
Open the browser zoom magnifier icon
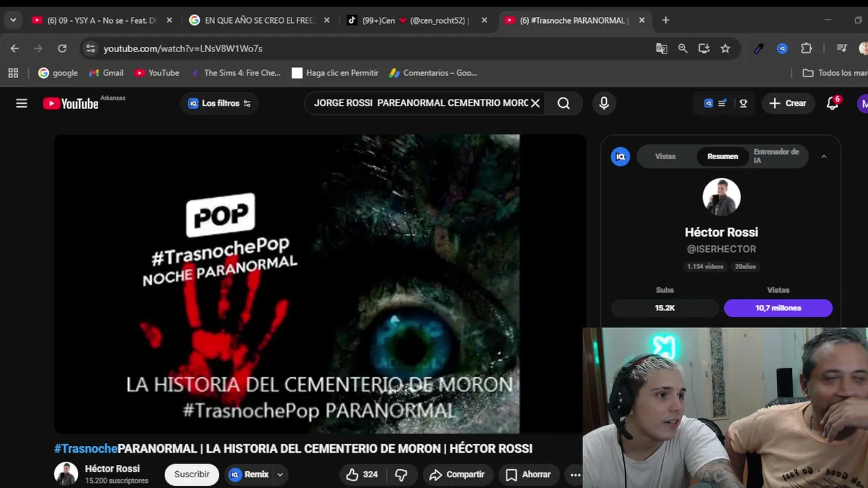[x=683, y=48]
